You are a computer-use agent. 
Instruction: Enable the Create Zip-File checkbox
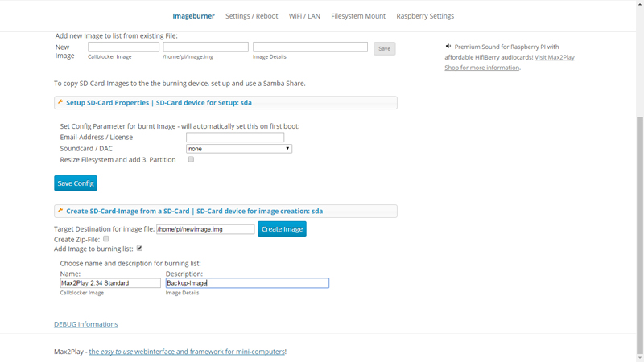106,239
